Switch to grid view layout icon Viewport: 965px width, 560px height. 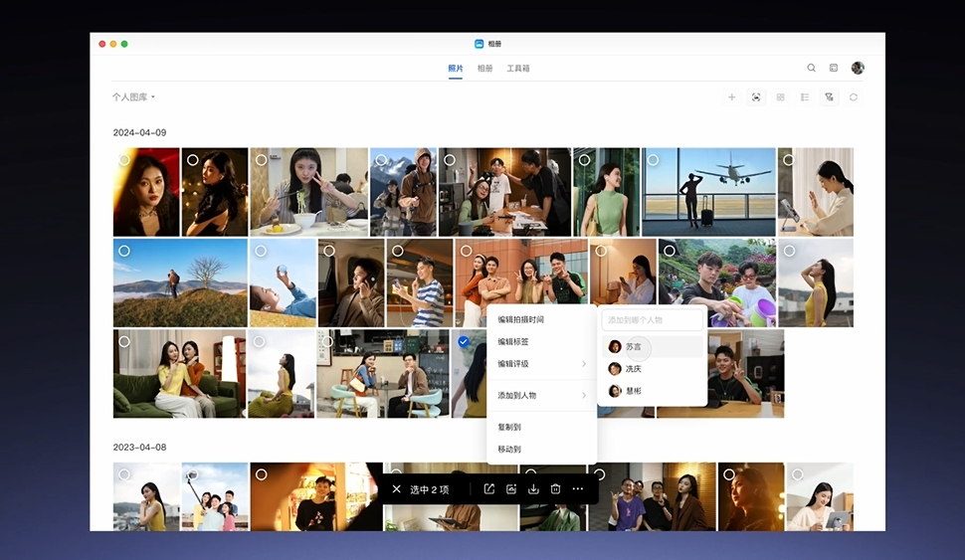781,97
